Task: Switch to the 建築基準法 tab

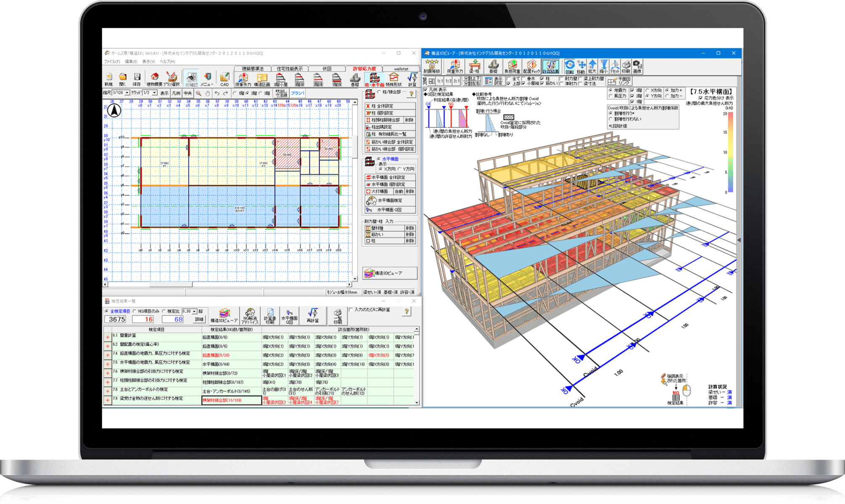Action: coord(252,69)
